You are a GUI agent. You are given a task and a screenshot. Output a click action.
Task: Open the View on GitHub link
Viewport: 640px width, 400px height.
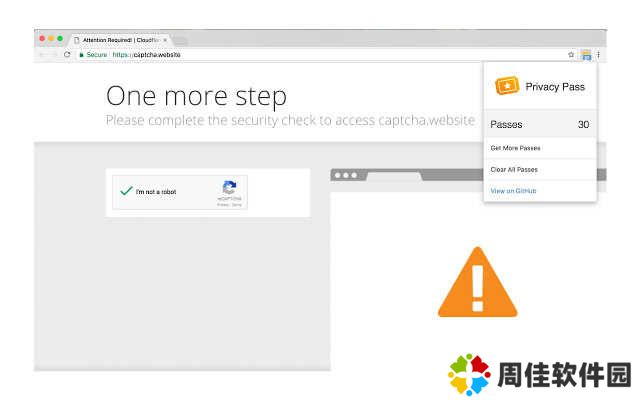(x=513, y=191)
